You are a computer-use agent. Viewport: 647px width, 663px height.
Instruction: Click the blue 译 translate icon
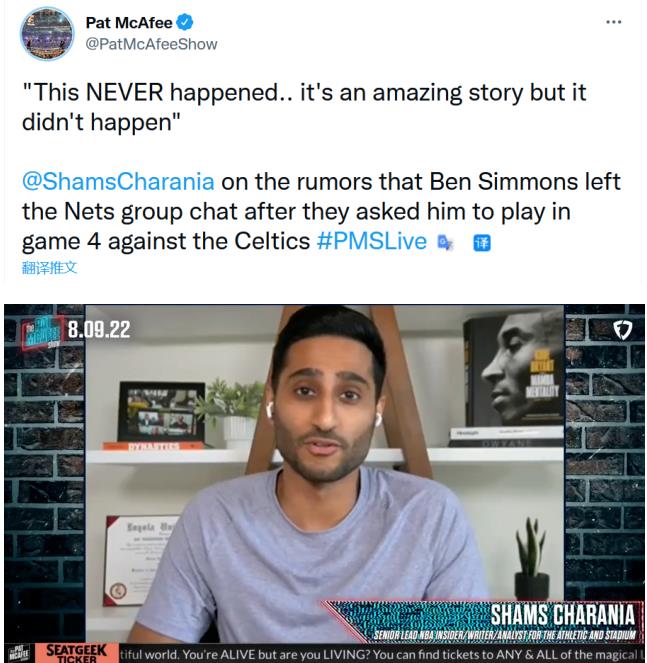[x=482, y=243]
